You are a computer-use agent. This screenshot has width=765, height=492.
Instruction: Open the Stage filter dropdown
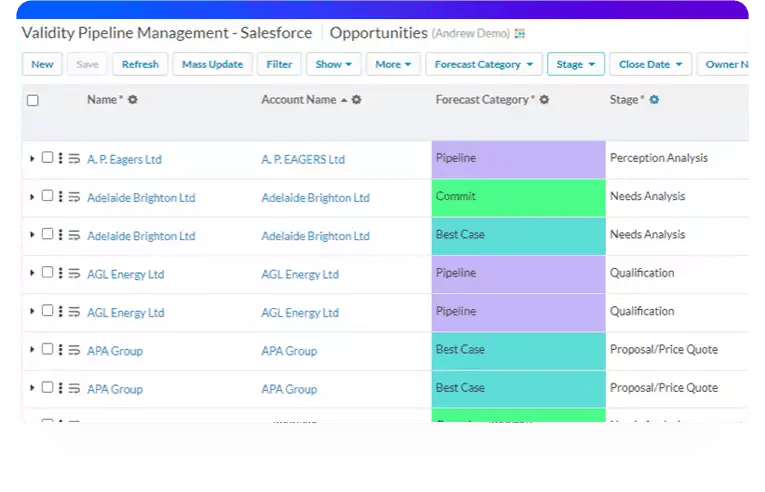[x=576, y=64]
